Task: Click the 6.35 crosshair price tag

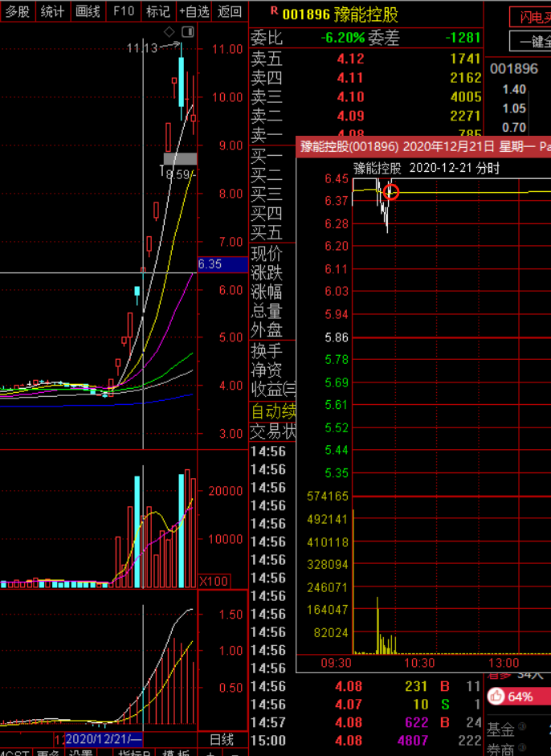Action: (x=222, y=264)
